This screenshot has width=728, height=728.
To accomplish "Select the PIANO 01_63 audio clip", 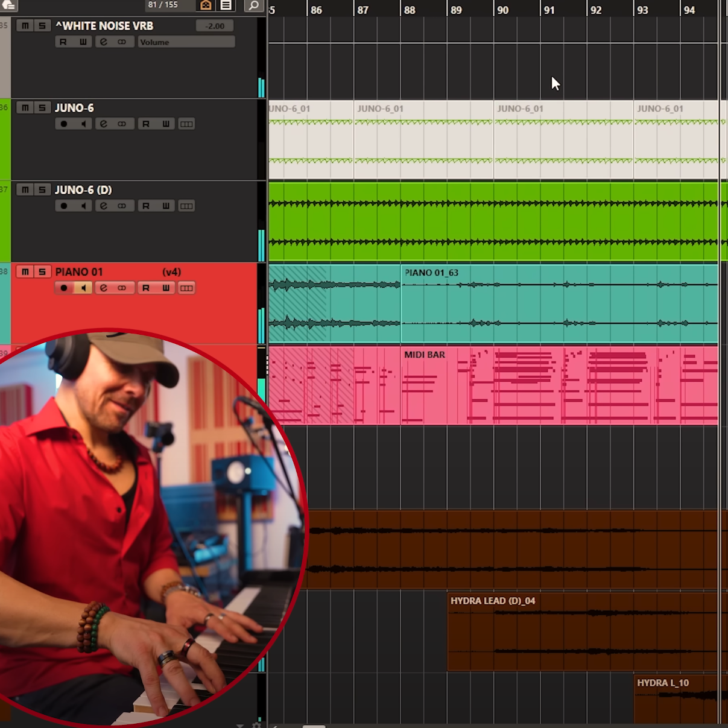I will tap(560, 304).
